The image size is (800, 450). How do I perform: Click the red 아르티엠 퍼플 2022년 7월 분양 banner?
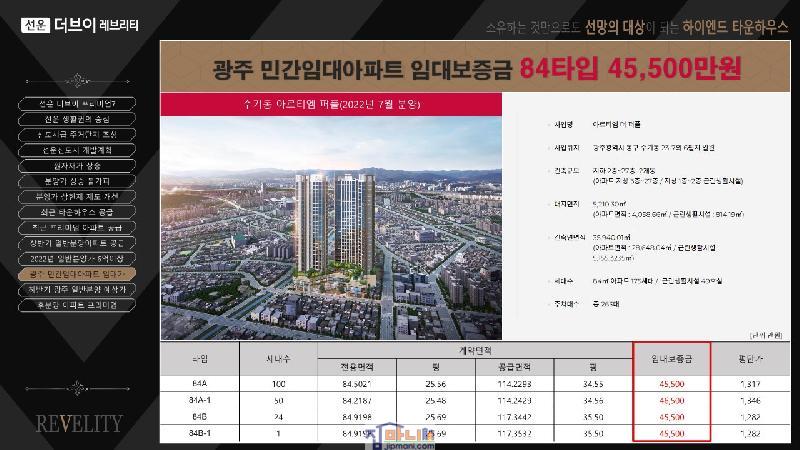pyautogui.click(x=329, y=103)
